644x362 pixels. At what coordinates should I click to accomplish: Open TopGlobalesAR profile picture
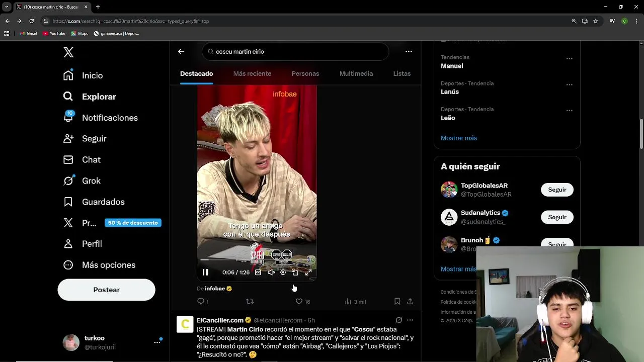point(449,190)
